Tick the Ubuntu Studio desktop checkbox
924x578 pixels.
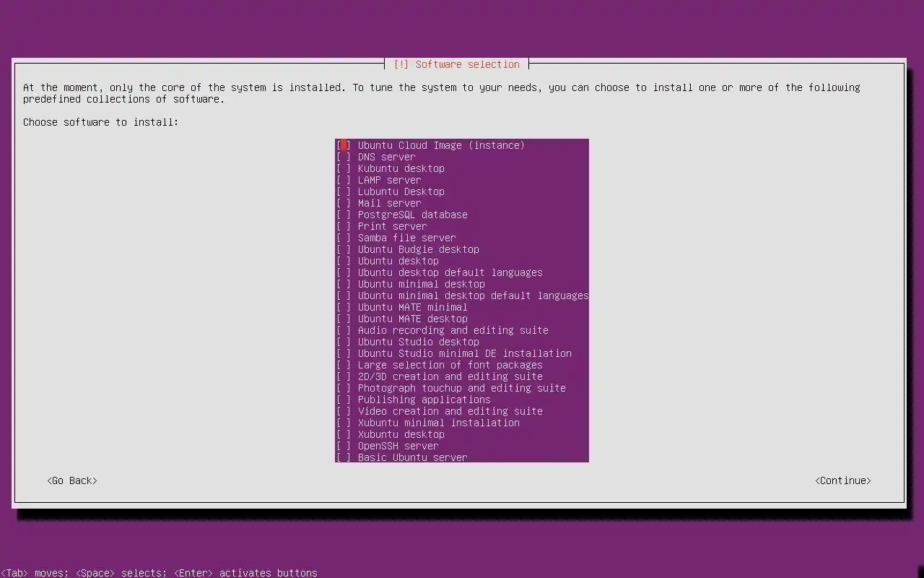344,342
